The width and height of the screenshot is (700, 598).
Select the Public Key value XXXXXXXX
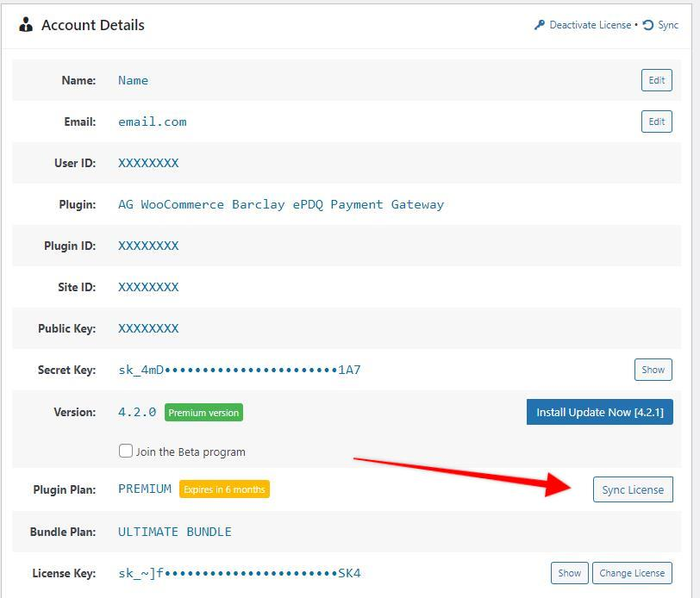pyautogui.click(x=148, y=329)
